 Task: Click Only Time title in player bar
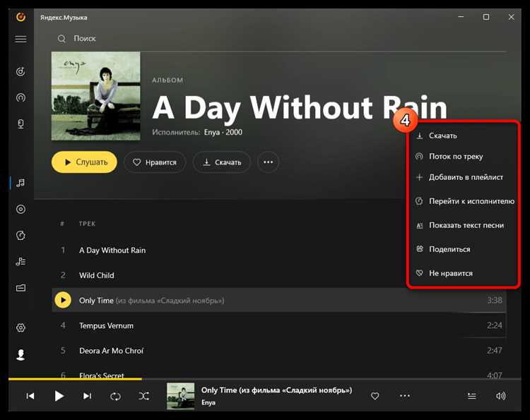tap(276, 390)
